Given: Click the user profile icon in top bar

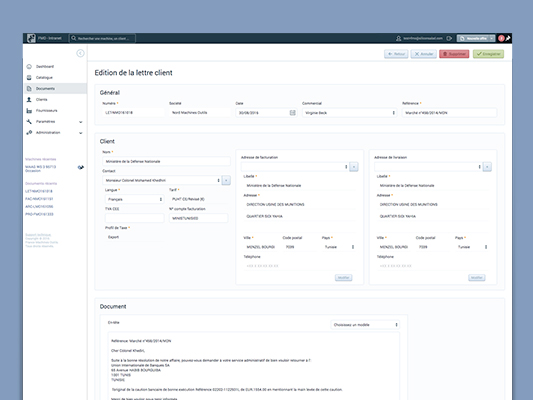Looking at the screenshot, I should 398,38.
